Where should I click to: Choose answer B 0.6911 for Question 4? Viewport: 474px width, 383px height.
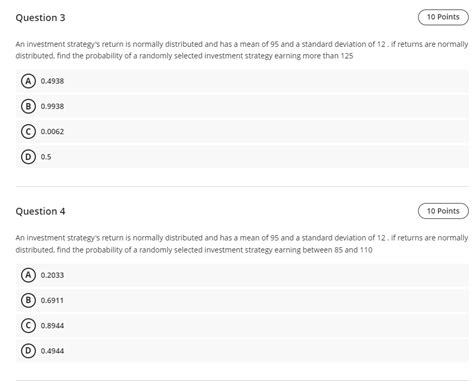click(x=242, y=300)
